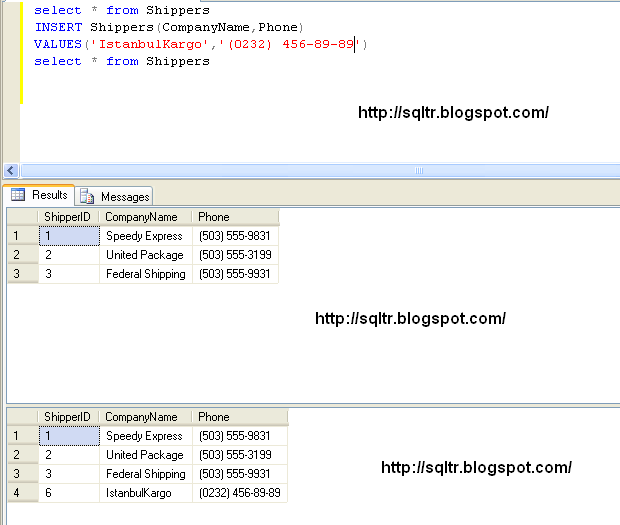Select ShipperID header in first result grid
This screenshot has width=620, height=525.
pyautogui.click(x=68, y=217)
